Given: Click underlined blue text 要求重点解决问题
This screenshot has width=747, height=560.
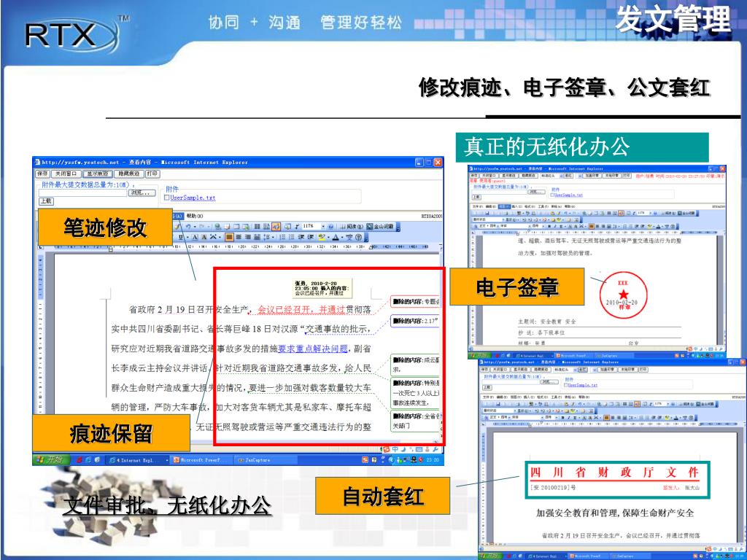Looking at the screenshot, I should coord(312,349).
